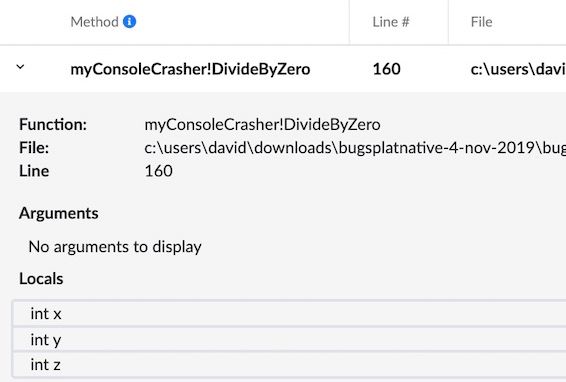Collapse the myConsoleCrasher!DivideByZero row chevron
The width and height of the screenshot is (566, 382).
coord(21,67)
